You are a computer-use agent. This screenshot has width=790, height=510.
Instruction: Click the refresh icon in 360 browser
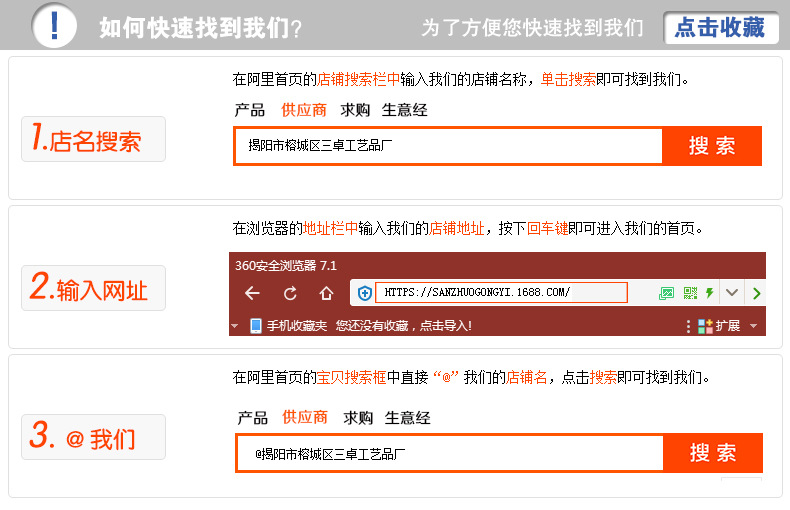point(290,293)
